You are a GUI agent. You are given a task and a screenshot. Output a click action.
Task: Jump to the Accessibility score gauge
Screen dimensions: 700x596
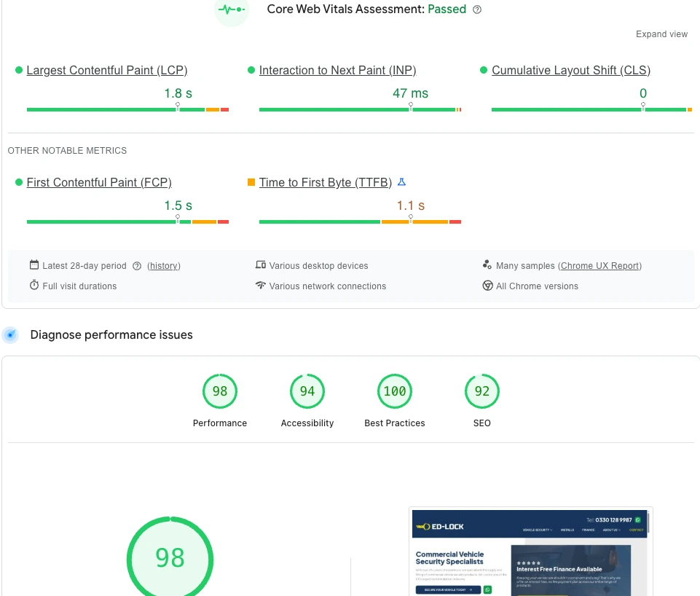307,392
